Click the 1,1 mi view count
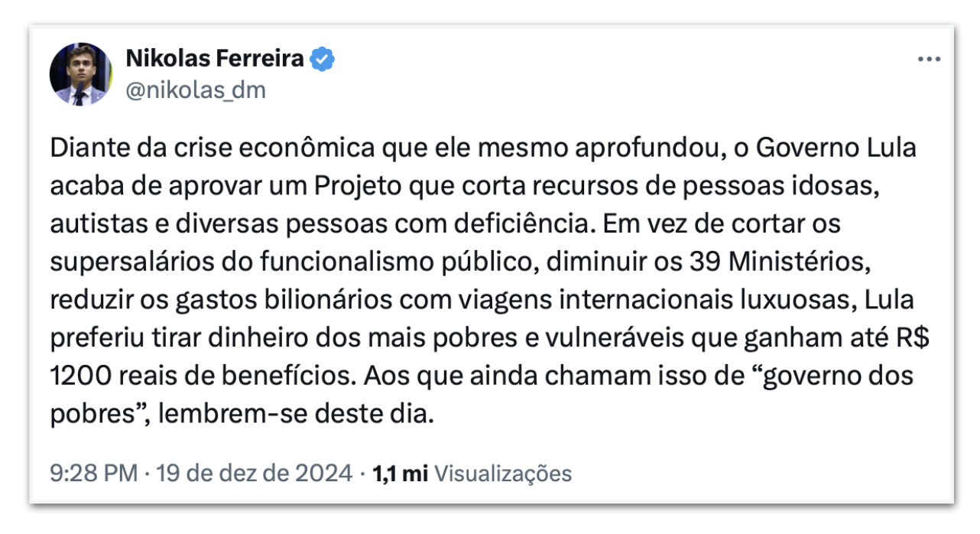Viewport: 980px width, 534px height. tap(398, 473)
